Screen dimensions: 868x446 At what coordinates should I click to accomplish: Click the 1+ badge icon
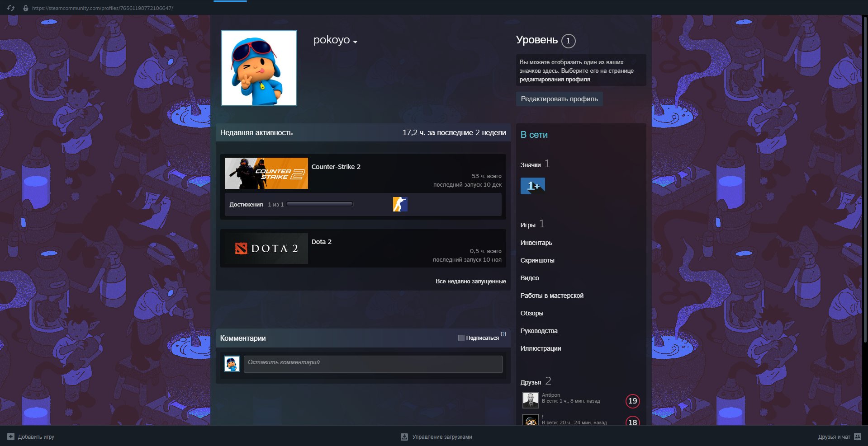tap(532, 186)
